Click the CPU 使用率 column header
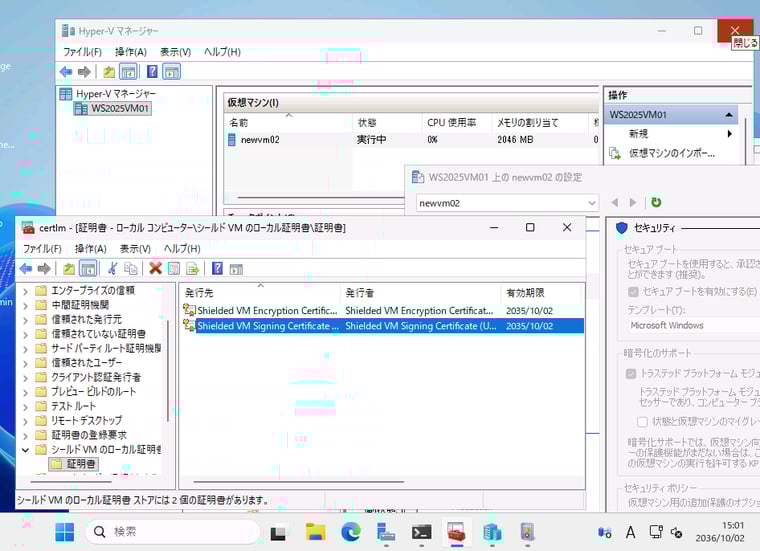This screenshot has height=551, width=760. pos(456,123)
